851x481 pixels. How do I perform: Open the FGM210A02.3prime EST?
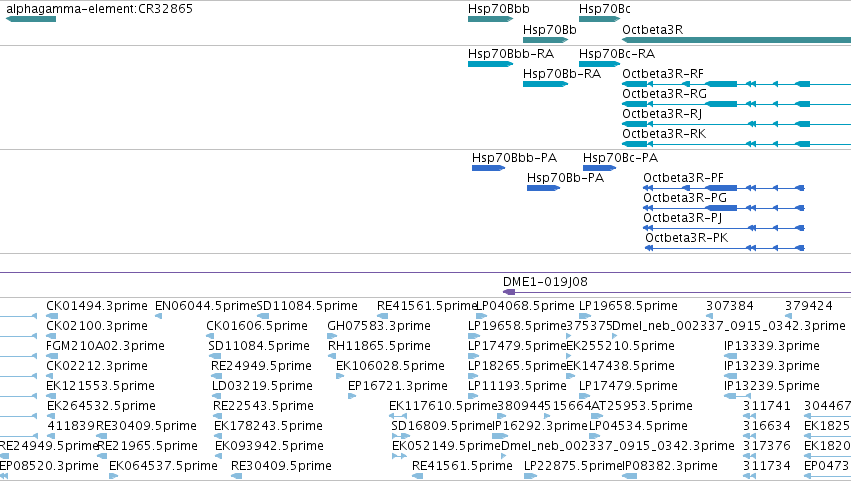point(52,357)
